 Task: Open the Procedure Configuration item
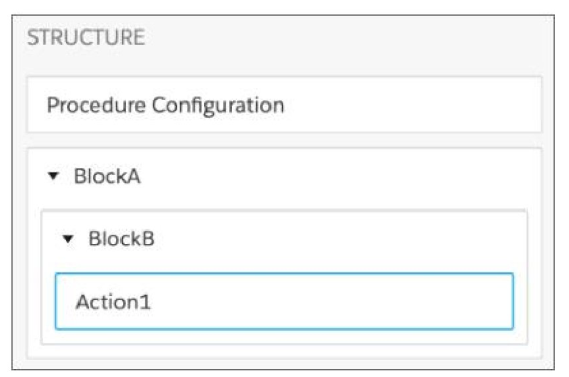[284, 105]
